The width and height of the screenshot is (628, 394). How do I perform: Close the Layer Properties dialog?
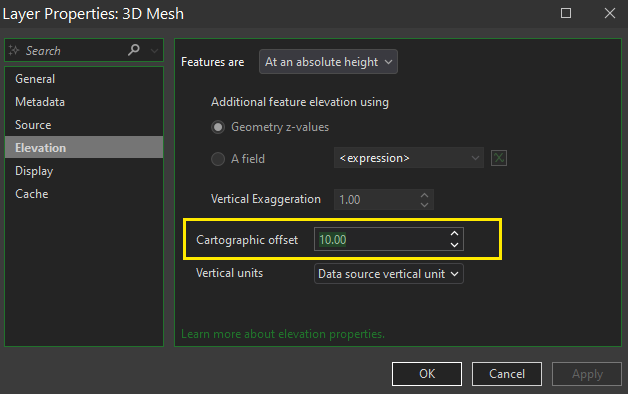tap(610, 13)
